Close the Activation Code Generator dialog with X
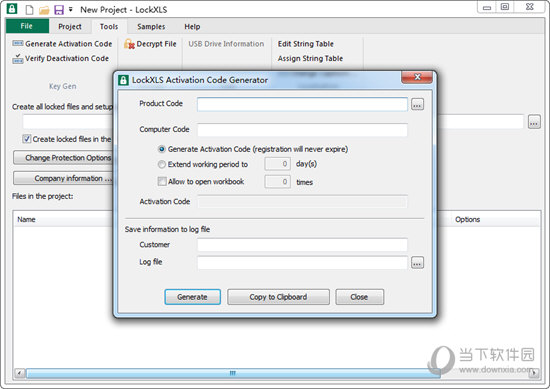550x389 pixels. (x=417, y=77)
